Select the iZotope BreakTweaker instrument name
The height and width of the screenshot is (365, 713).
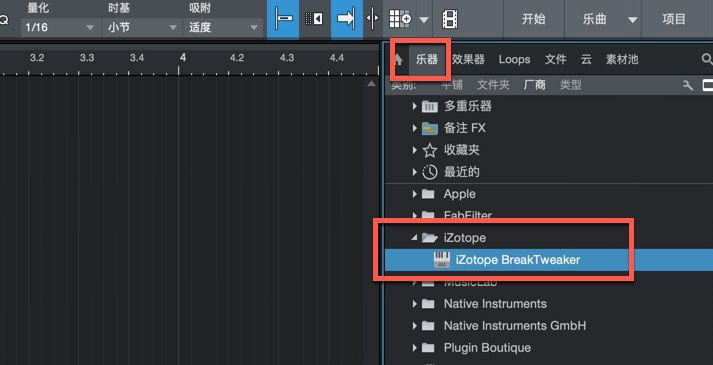[x=517, y=260]
